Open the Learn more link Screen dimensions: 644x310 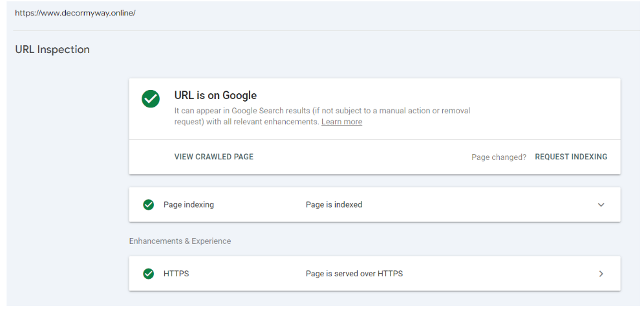pyautogui.click(x=341, y=122)
